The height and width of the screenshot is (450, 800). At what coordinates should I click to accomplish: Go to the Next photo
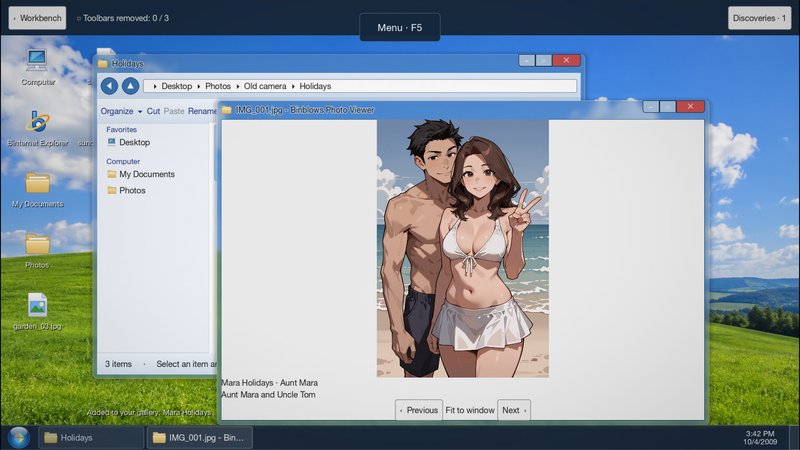tap(514, 410)
